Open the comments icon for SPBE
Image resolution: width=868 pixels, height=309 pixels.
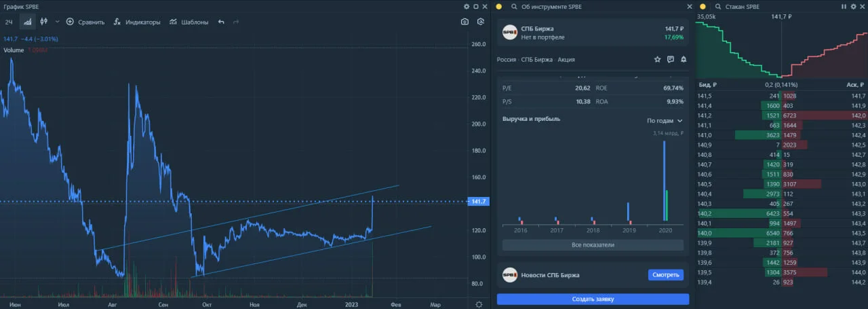click(670, 59)
